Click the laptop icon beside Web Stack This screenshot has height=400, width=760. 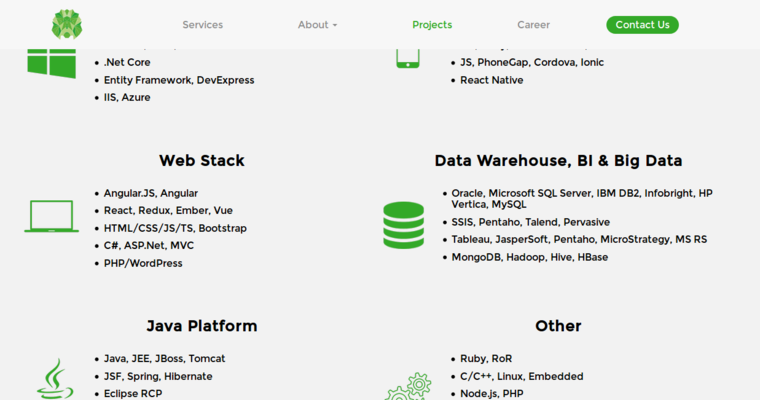[x=51, y=216]
